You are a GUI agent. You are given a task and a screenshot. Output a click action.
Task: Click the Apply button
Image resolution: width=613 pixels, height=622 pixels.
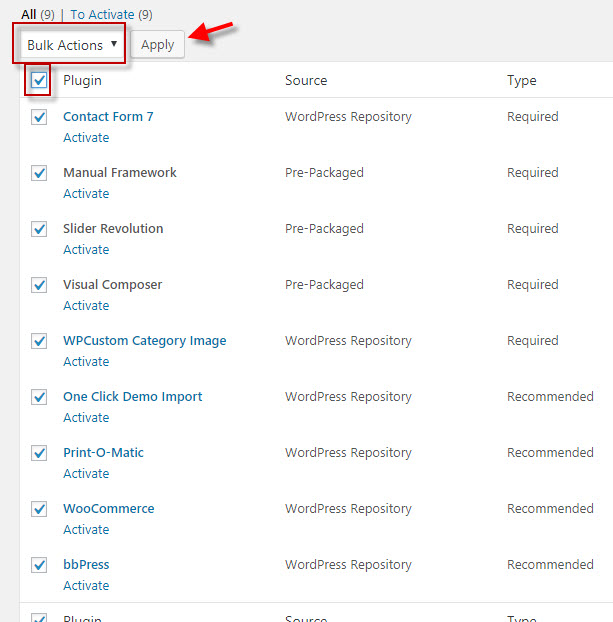[x=157, y=45]
